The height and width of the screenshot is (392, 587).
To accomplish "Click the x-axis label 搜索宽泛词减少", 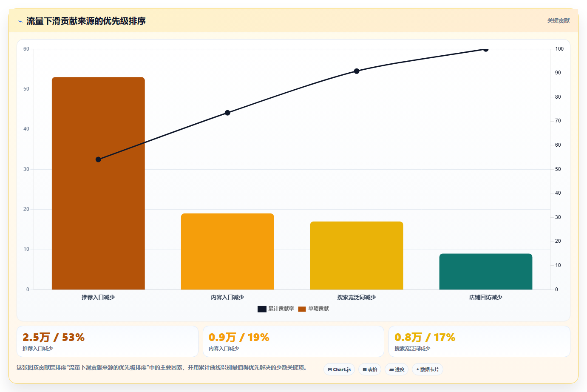I will pos(357,297).
